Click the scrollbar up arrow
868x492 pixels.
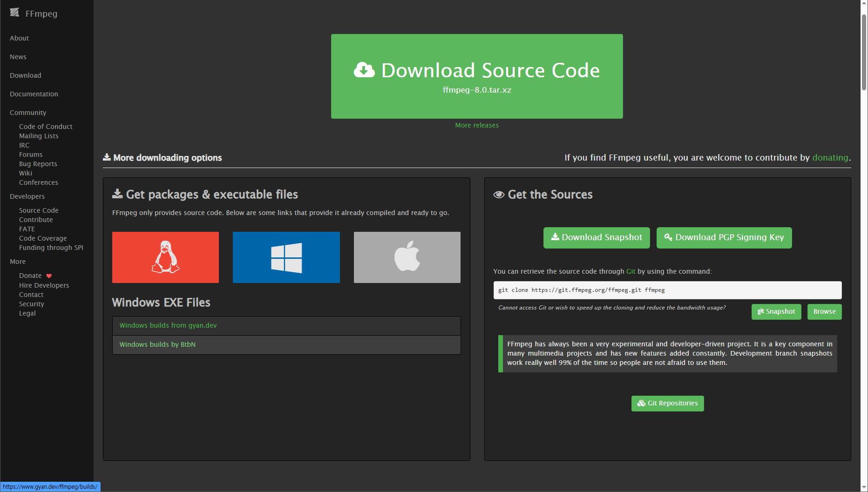[864, 4]
